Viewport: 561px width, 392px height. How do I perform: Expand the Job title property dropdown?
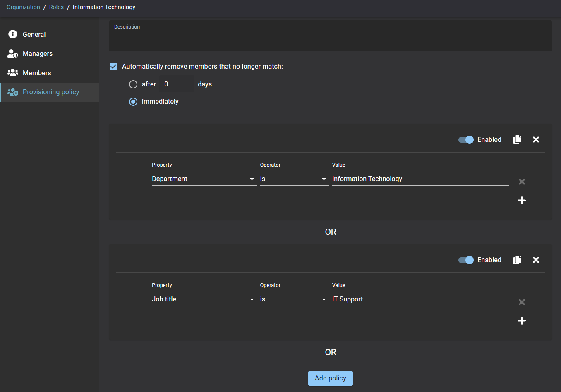204,299
